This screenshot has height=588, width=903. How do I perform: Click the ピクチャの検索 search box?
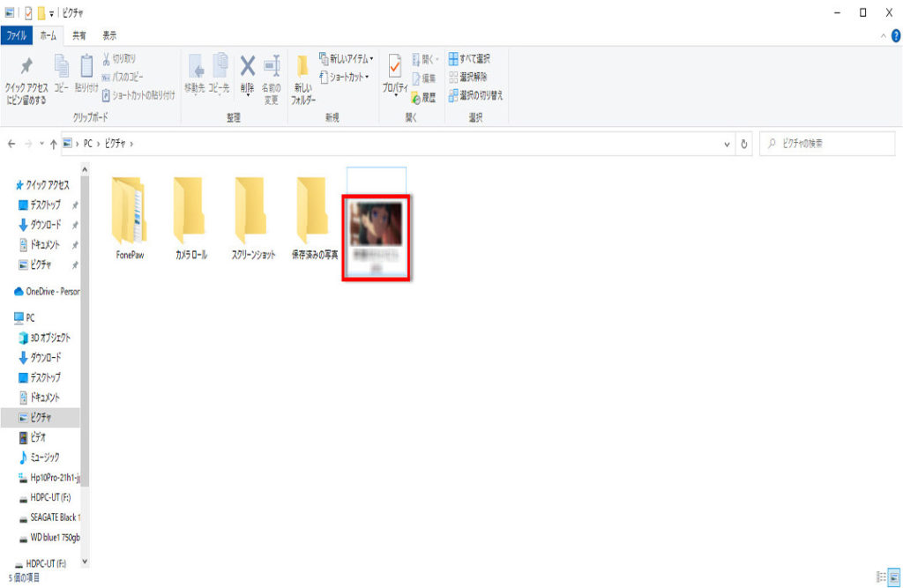coord(829,143)
